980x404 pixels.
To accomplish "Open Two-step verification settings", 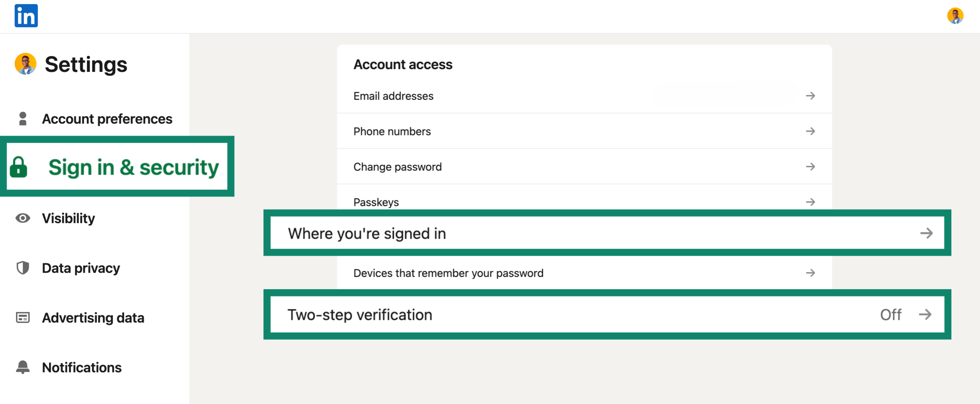I will coord(360,314).
